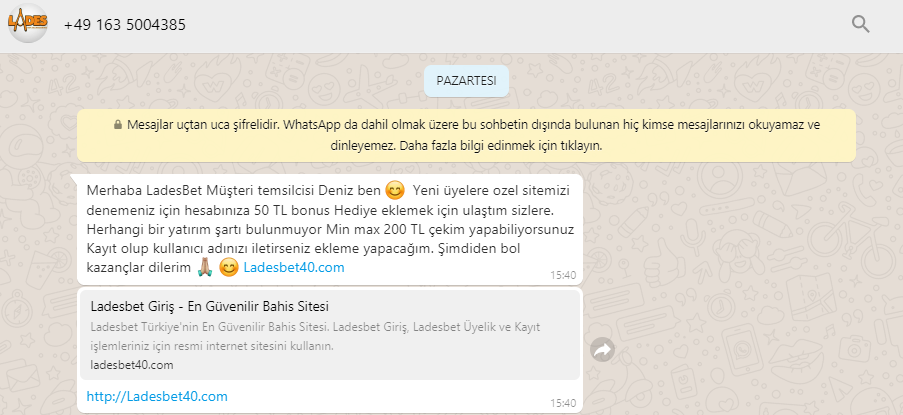Open the Ladesbet40.com link in the first message
Image resolution: width=903 pixels, height=415 pixels.
294,268
